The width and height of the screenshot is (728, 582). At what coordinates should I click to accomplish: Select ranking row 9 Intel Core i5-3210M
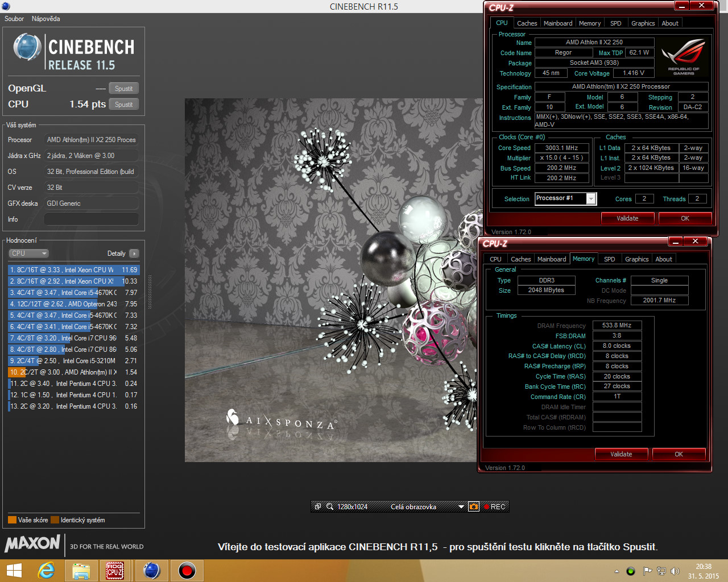(x=73, y=361)
